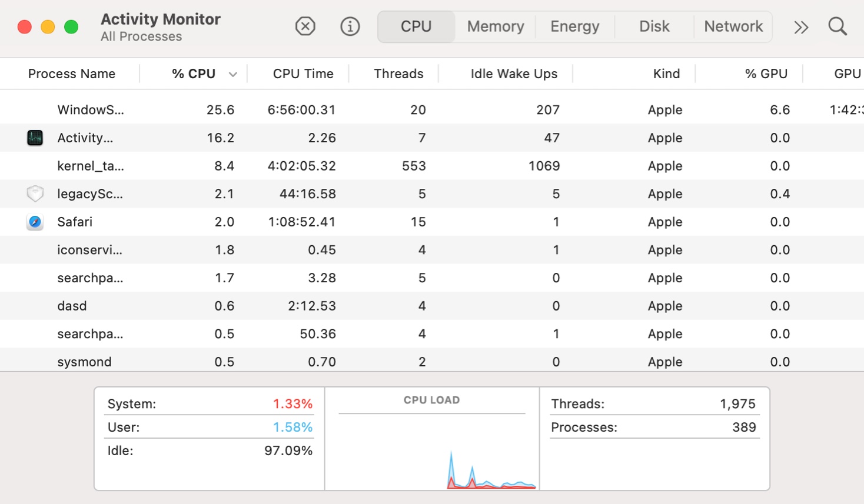Viewport: 864px width, 504px height.
Task: Sort processes by Idle Wake Ups
Action: tap(513, 74)
